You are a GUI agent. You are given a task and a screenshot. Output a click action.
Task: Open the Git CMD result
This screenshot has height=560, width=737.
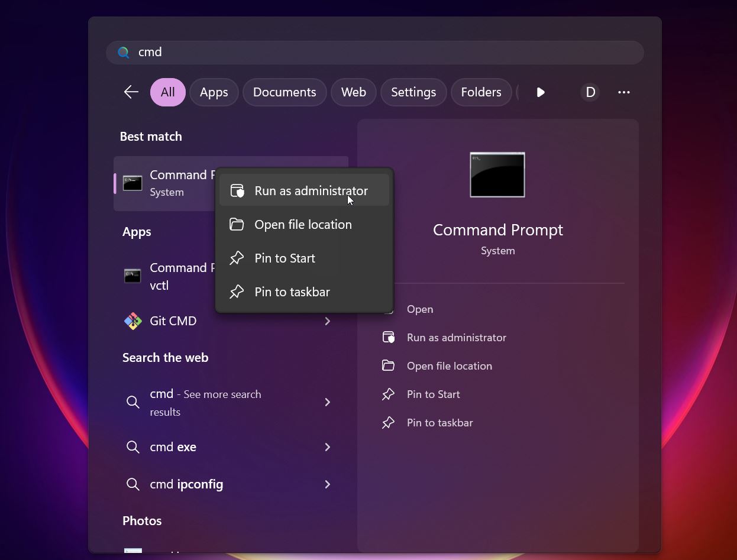[231, 321]
